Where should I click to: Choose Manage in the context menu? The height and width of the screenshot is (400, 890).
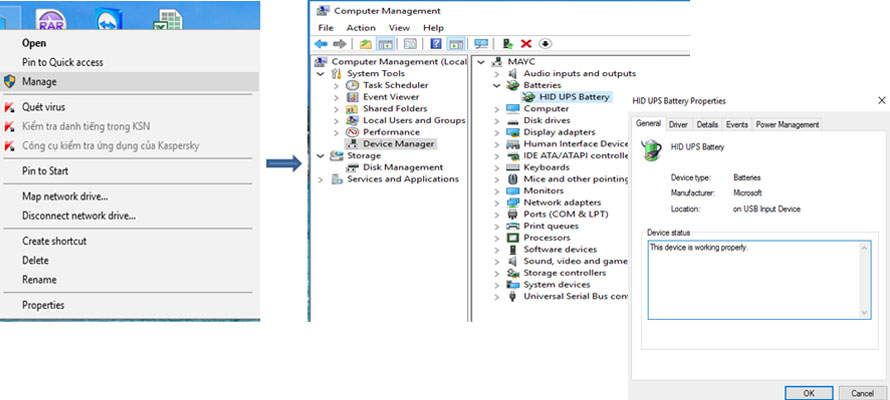(129, 82)
